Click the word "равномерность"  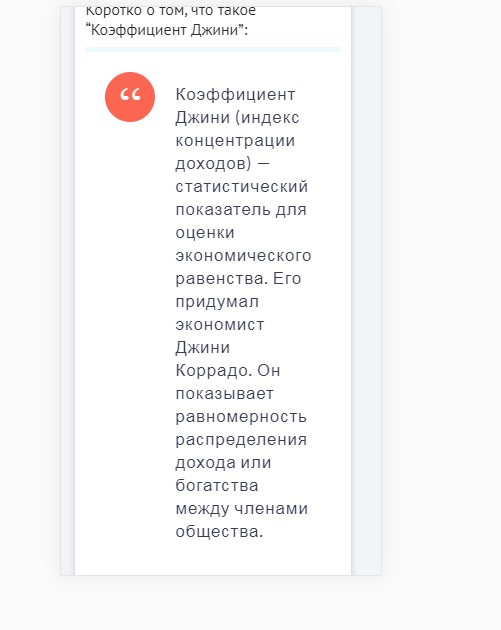(241, 417)
